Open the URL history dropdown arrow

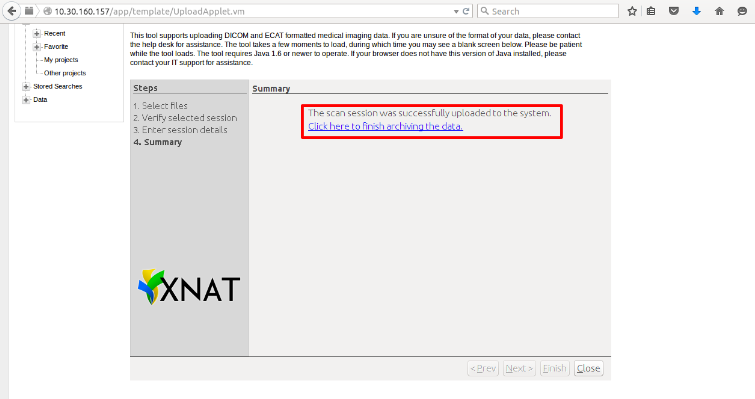(x=456, y=12)
